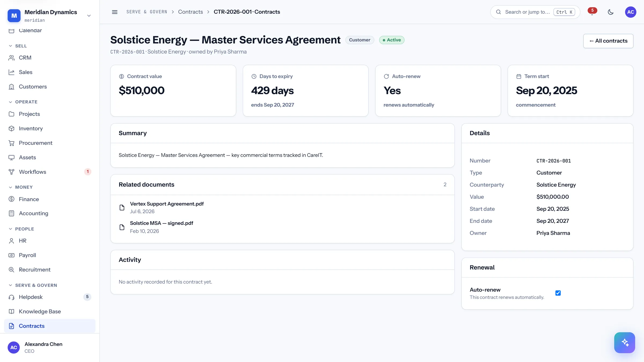Switch to dark mode moon icon
The image size is (644, 362).
(610, 12)
